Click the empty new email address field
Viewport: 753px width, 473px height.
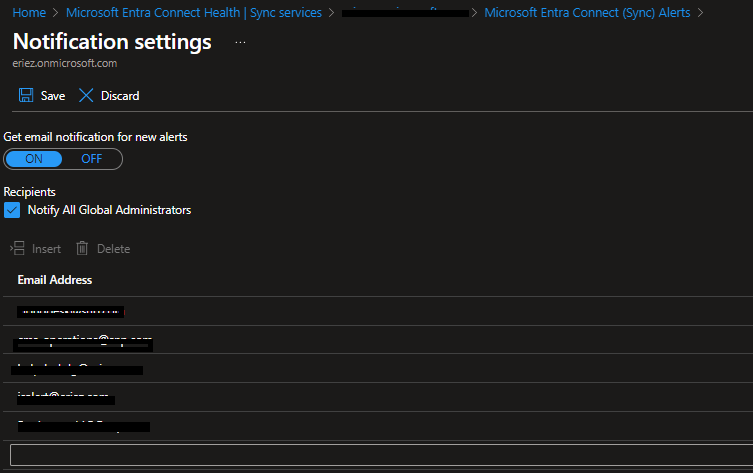pos(381,455)
